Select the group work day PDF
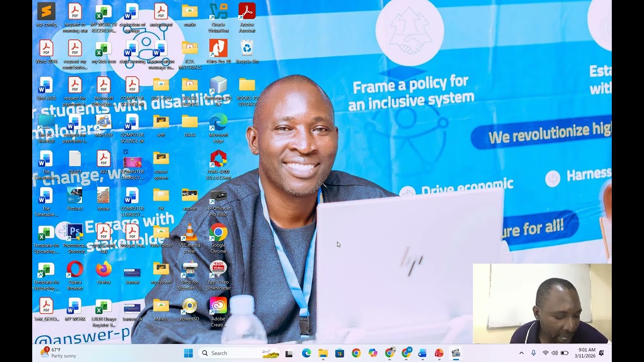Screen dimensions: 644x362 104,238
